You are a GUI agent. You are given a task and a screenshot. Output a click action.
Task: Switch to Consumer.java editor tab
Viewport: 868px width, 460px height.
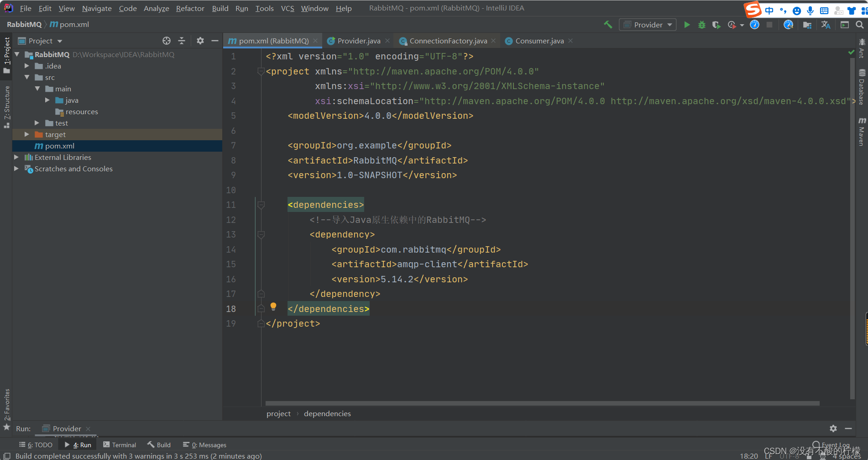click(x=539, y=41)
